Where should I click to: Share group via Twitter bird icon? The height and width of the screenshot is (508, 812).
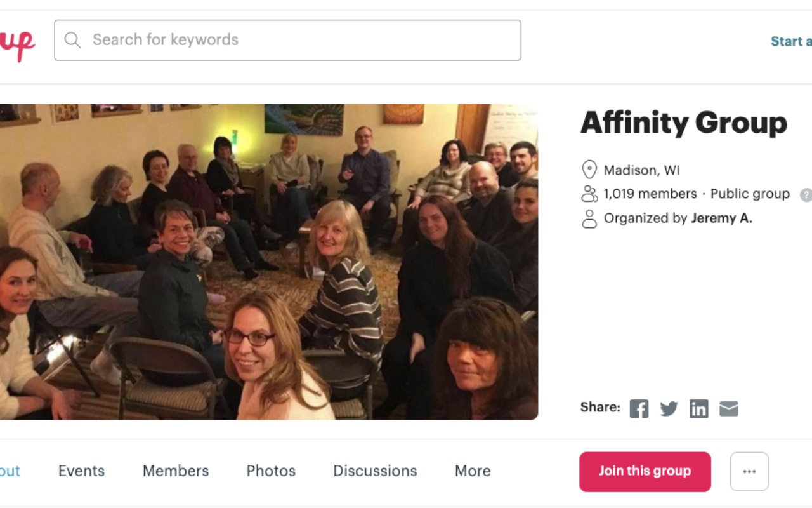point(669,408)
